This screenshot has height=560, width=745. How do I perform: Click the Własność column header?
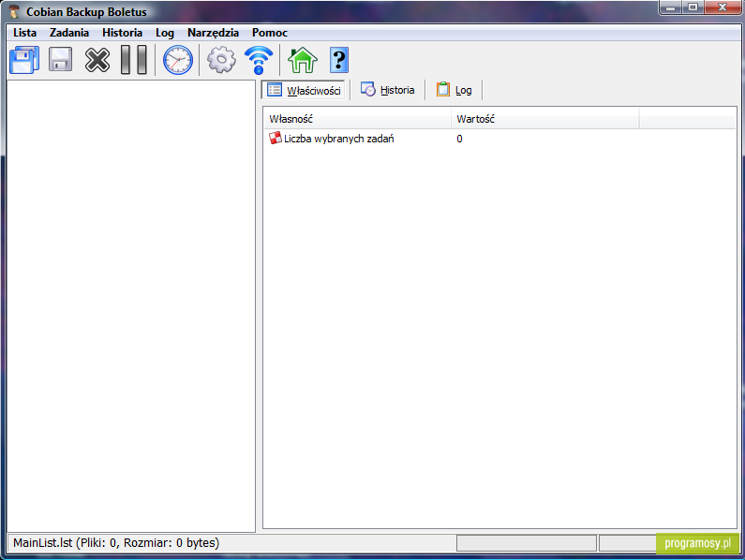(357, 119)
